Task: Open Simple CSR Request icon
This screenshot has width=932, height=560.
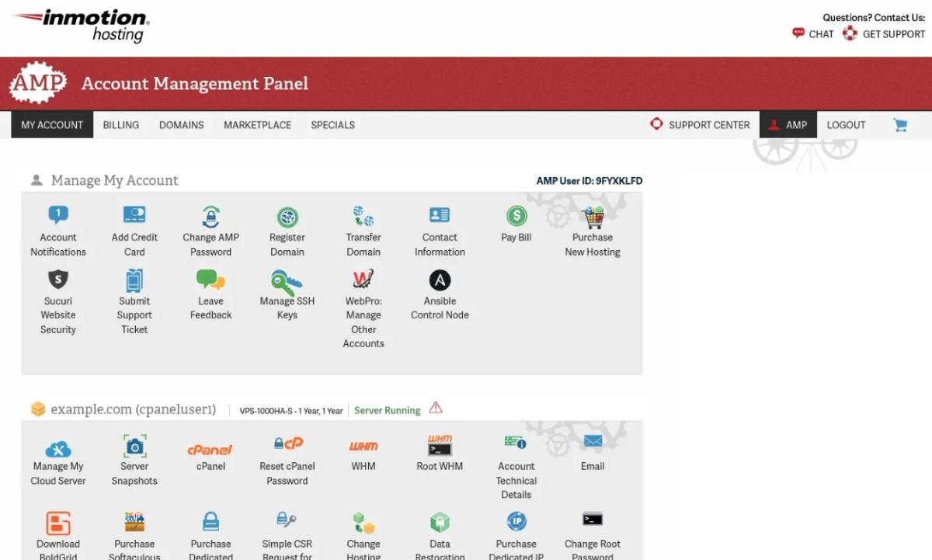Action: coord(287,520)
